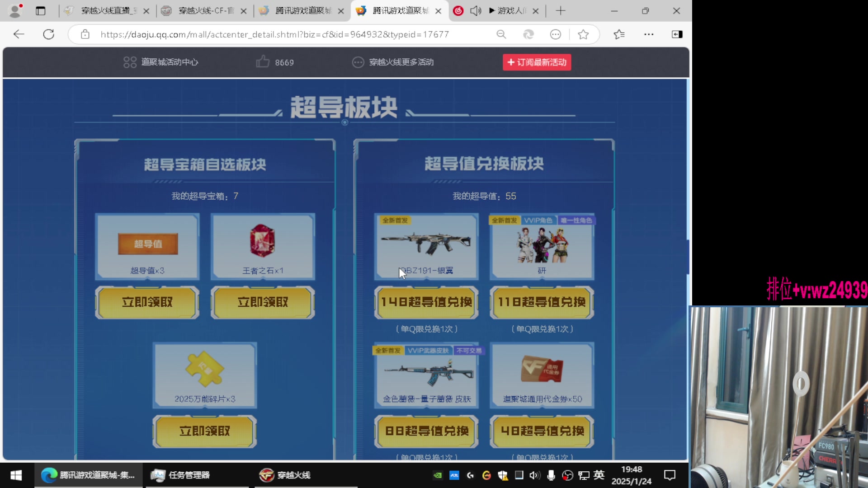Refresh the page
The image size is (868, 488).
[x=49, y=34]
